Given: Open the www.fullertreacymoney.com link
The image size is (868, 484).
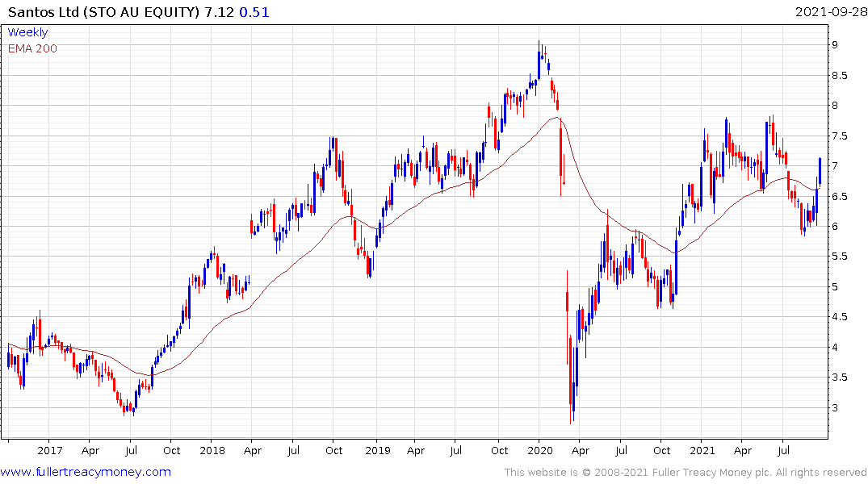Looking at the screenshot, I should click(86, 472).
